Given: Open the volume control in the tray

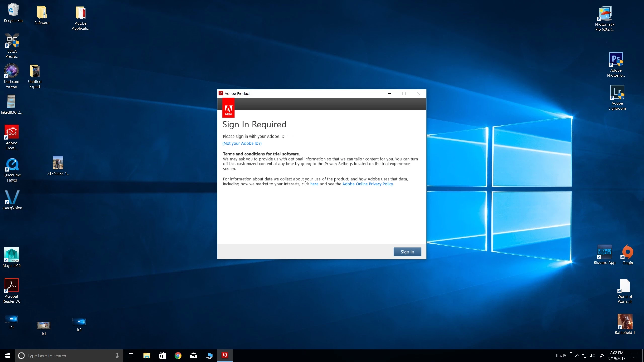Looking at the screenshot, I should pos(592,356).
